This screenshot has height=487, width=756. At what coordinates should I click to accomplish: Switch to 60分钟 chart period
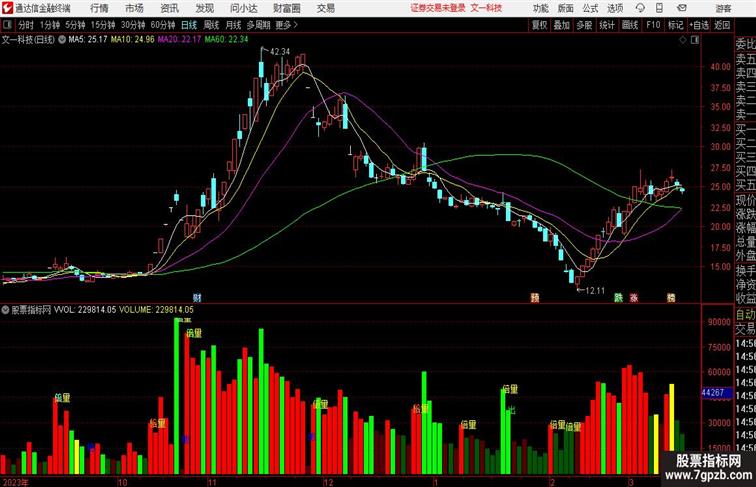[x=162, y=25]
